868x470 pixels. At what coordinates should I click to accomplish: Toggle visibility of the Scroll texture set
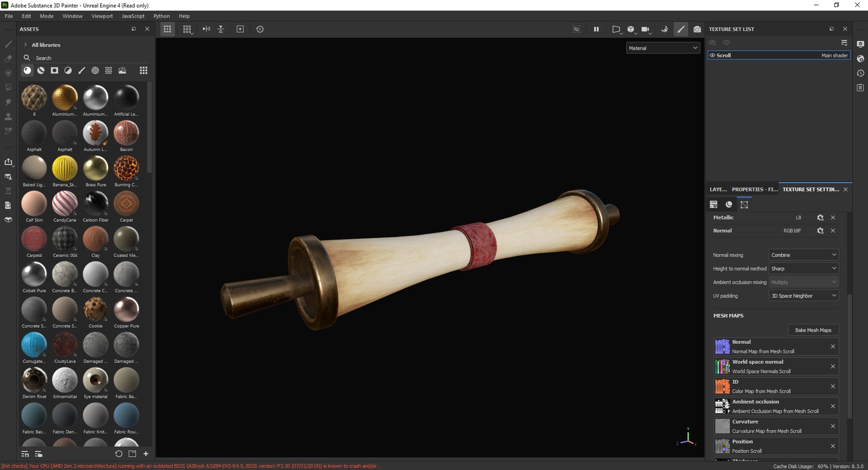coord(712,56)
